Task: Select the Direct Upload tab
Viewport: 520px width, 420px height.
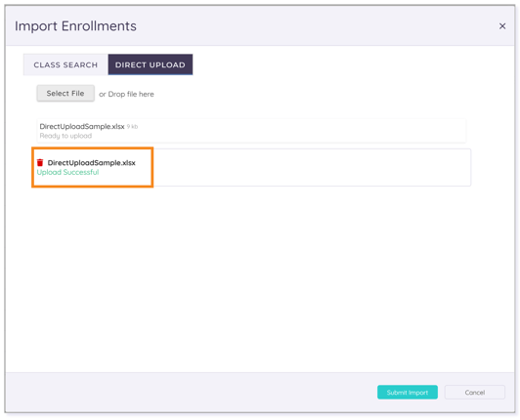Action: [x=151, y=64]
